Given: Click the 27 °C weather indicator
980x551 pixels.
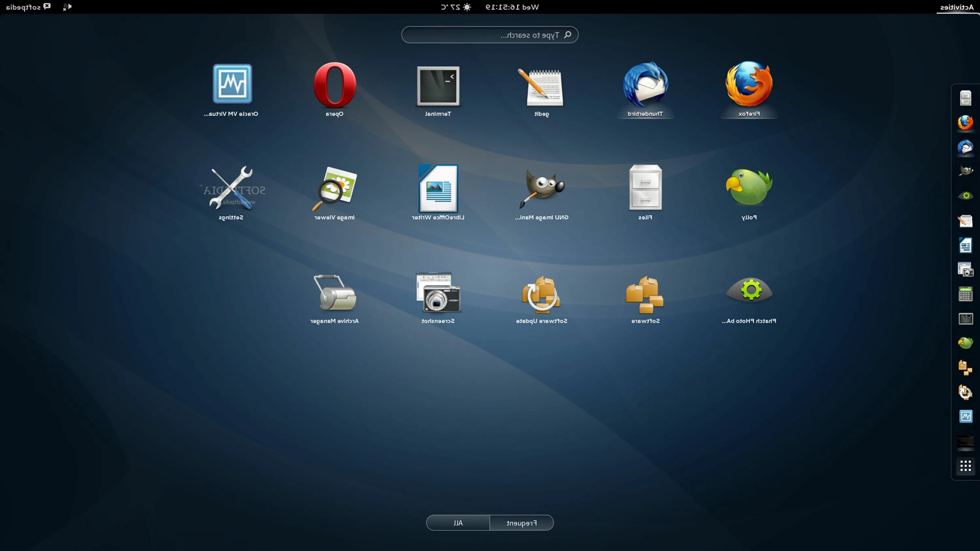Looking at the screenshot, I should [x=456, y=7].
